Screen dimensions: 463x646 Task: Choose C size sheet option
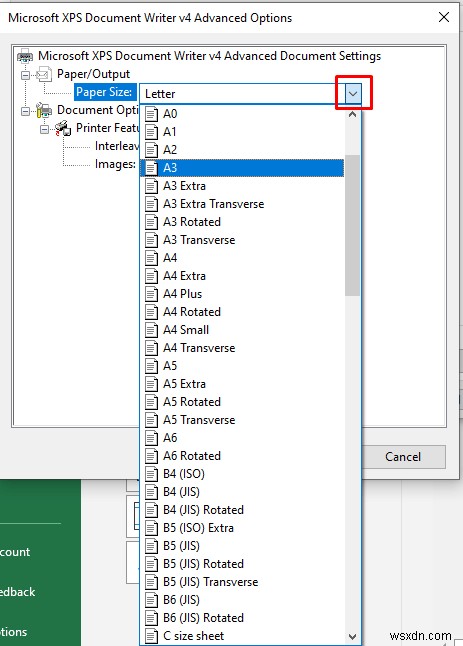tap(242, 636)
